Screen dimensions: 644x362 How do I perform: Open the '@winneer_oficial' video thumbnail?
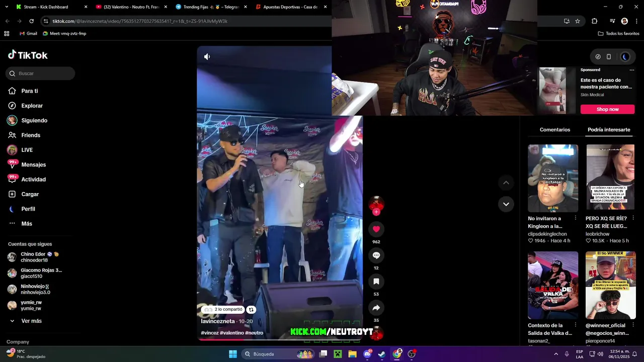(610, 285)
